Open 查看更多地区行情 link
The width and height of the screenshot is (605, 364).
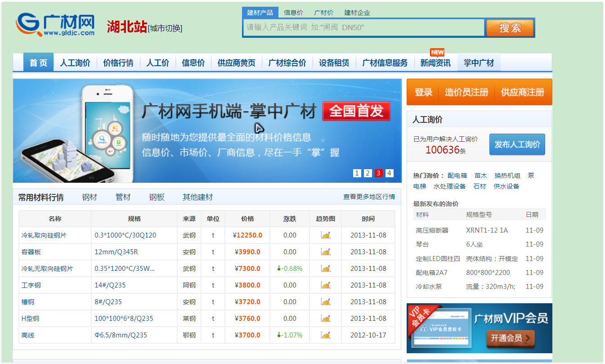coord(369,197)
